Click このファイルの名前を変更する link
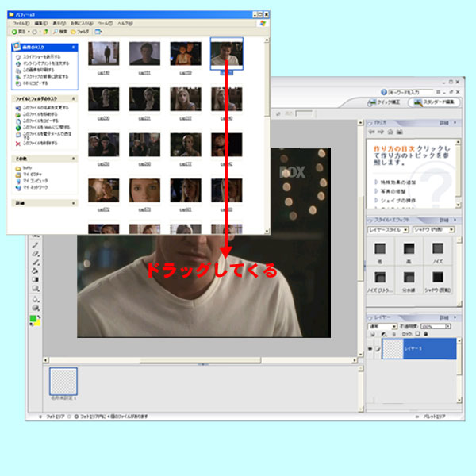476x476 pixels. [x=45, y=108]
